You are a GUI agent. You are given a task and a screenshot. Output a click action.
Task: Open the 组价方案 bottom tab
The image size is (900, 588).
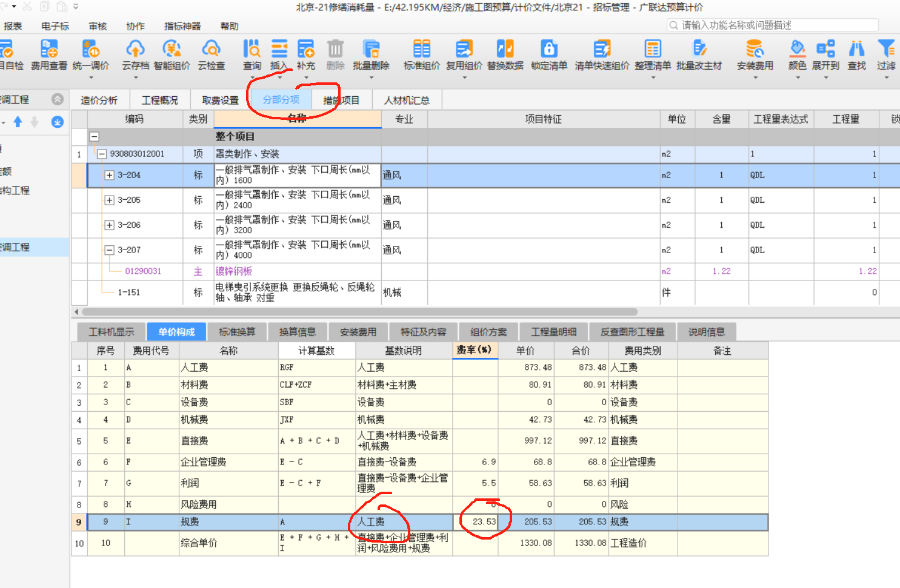(x=488, y=332)
